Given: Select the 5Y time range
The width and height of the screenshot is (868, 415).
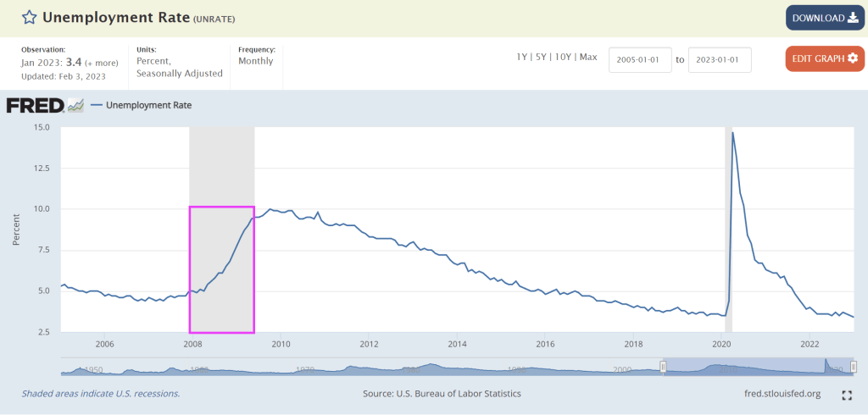Looking at the screenshot, I should pyautogui.click(x=542, y=57).
